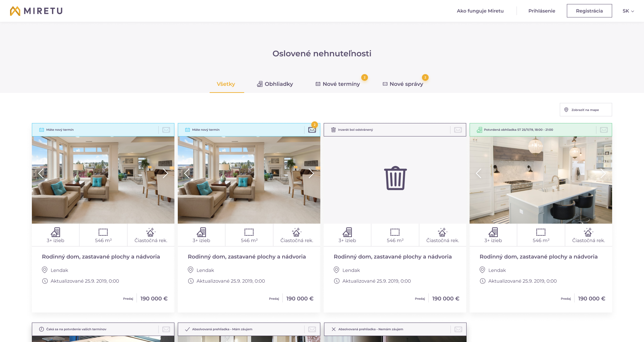This screenshot has width=644, height=342.
Task: Open Ako funguje Miretu page
Action: pos(480,11)
